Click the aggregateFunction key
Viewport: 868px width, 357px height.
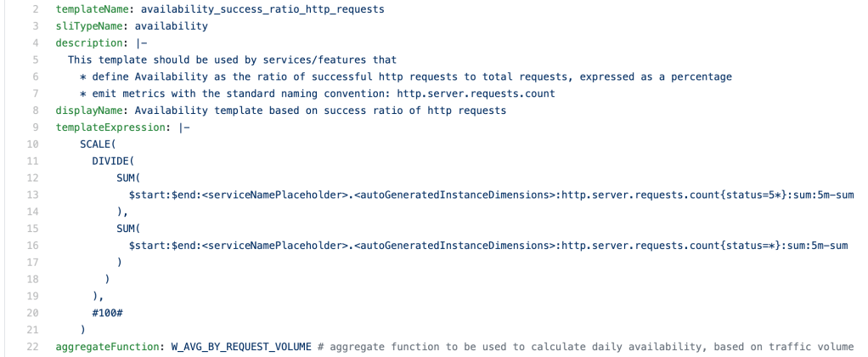[x=109, y=347]
